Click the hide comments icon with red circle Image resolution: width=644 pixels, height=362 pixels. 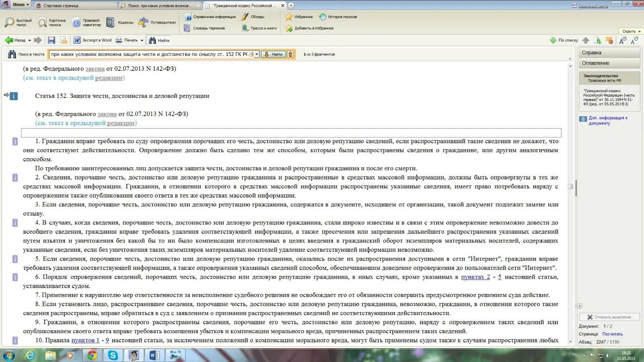(x=609, y=40)
